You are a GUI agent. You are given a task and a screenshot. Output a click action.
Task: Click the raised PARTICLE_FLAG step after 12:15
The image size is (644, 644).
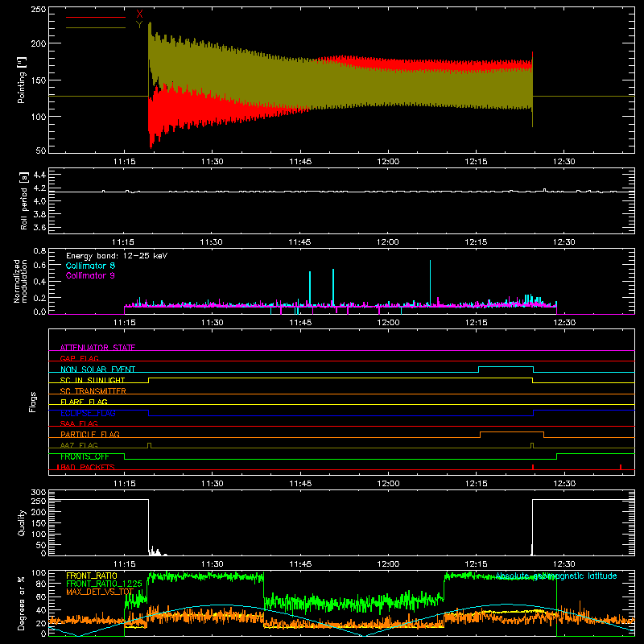click(x=512, y=432)
